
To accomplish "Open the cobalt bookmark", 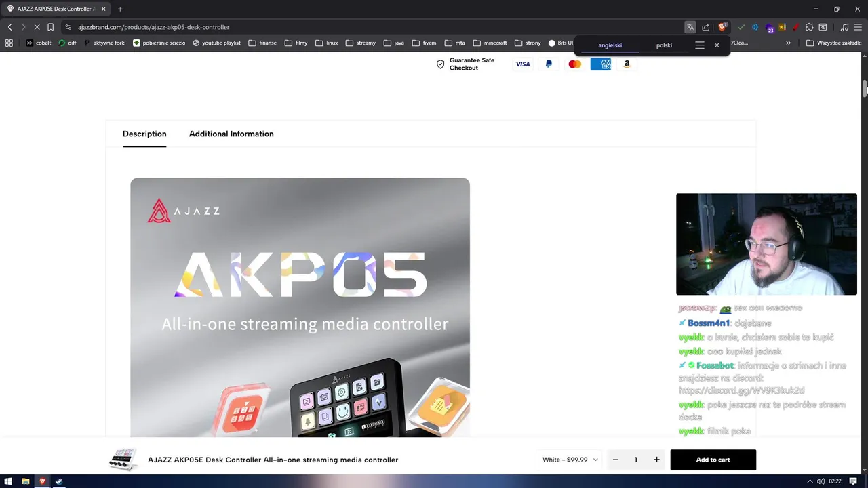I will 39,43.
